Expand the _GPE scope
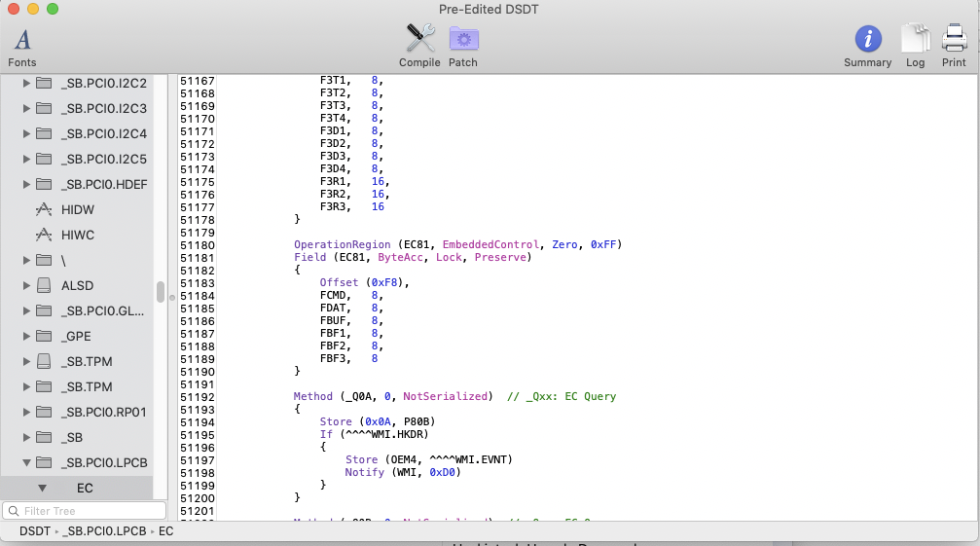 [26, 336]
